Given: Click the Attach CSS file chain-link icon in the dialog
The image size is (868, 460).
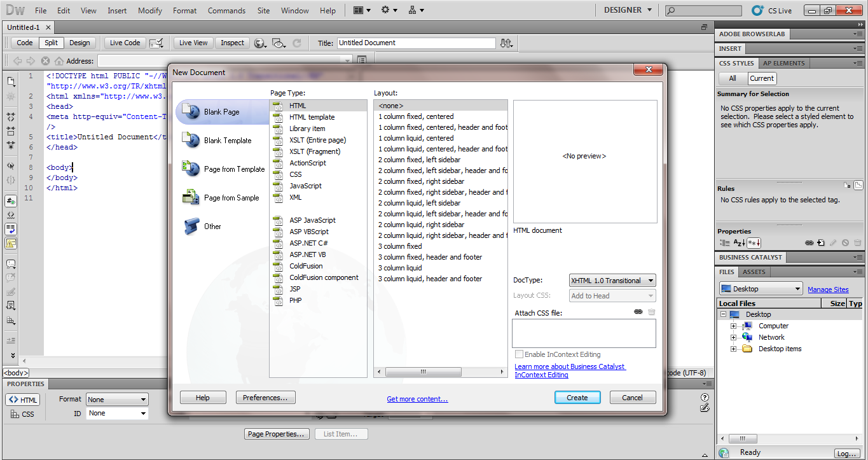Looking at the screenshot, I should tap(638, 312).
